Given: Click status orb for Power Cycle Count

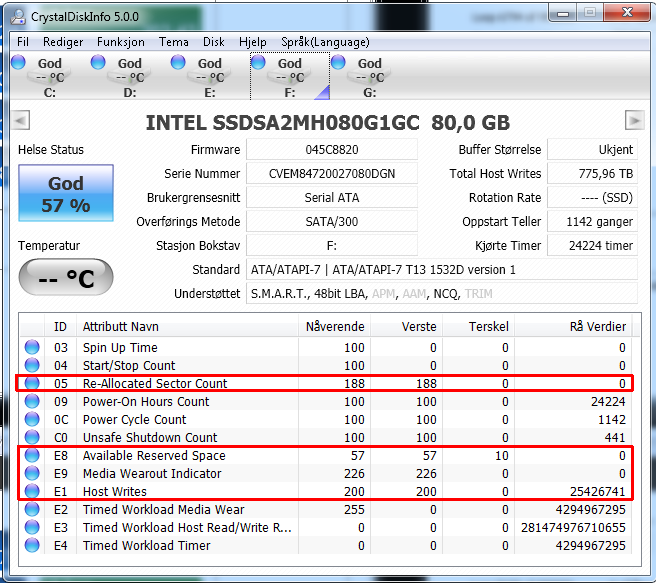Looking at the screenshot, I should pos(32,419).
